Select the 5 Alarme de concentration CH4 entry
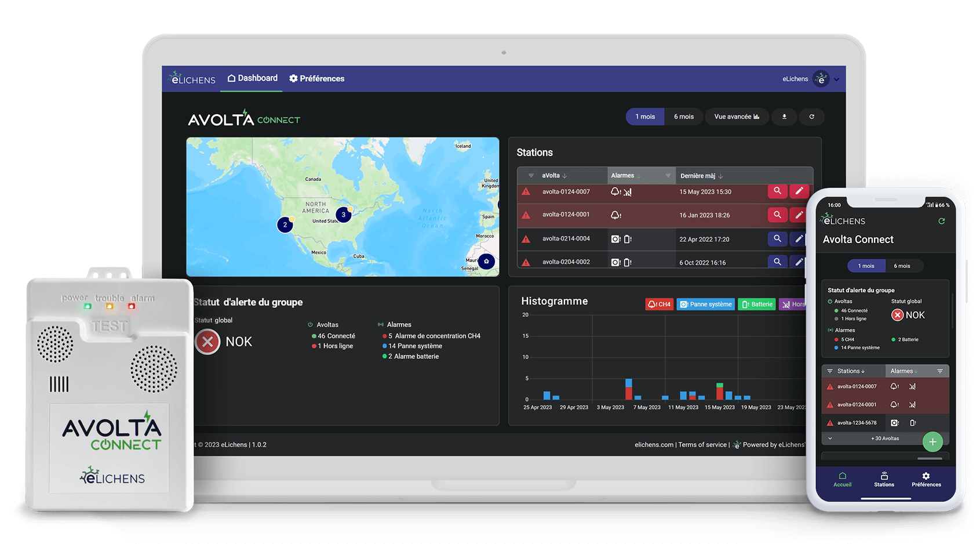980x544 pixels. (431, 336)
